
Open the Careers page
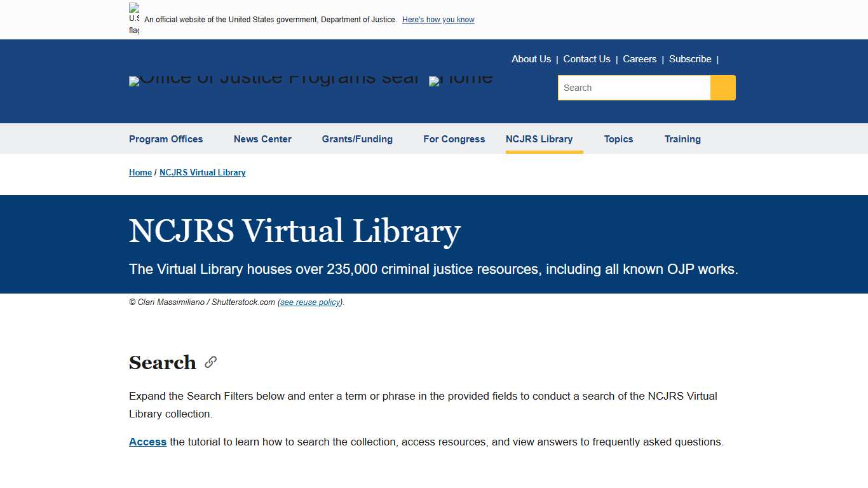pyautogui.click(x=639, y=58)
